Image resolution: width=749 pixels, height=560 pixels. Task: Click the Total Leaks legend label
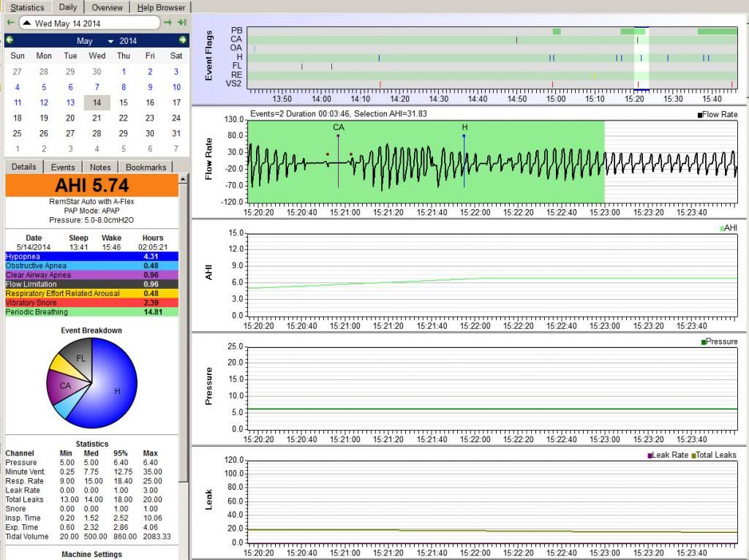tap(715, 455)
